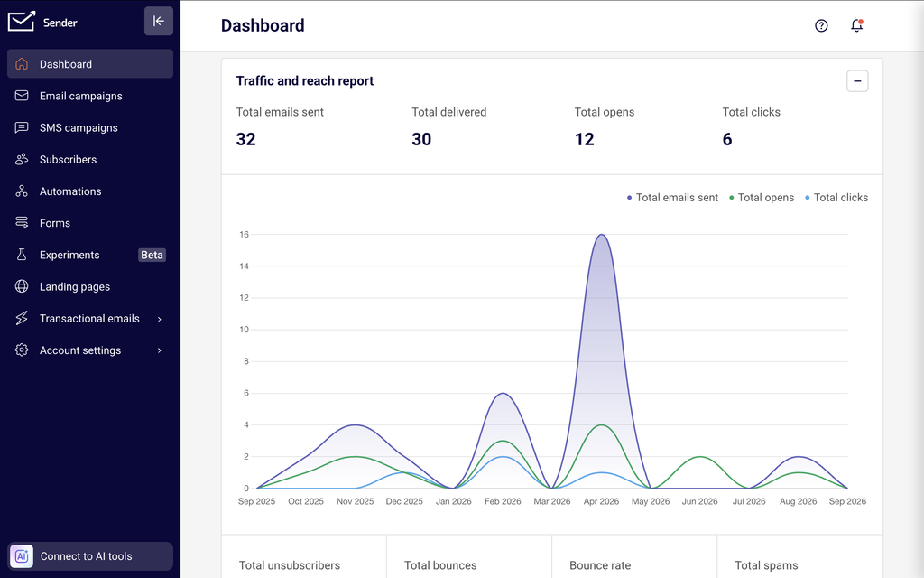Click the Subscribers people icon
This screenshot has height=578, width=924.
[22, 159]
